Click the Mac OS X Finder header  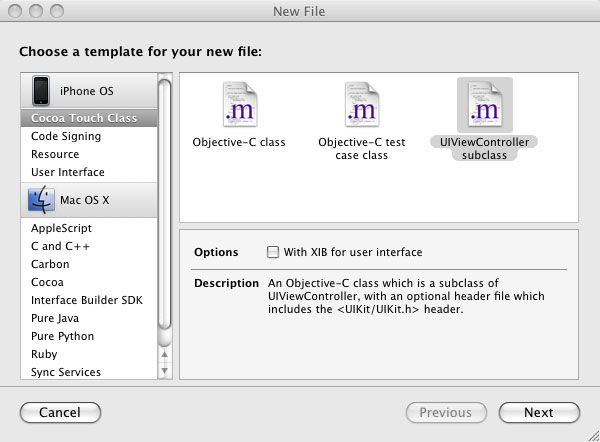coord(89,200)
